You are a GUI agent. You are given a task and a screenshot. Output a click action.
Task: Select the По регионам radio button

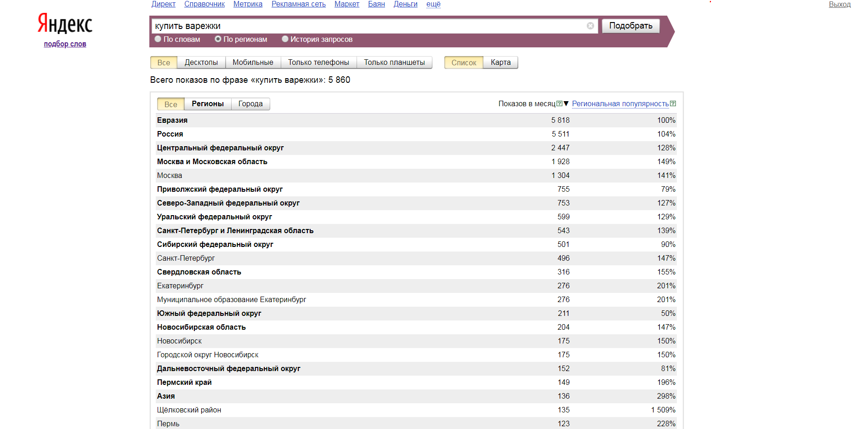(x=218, y=39)
